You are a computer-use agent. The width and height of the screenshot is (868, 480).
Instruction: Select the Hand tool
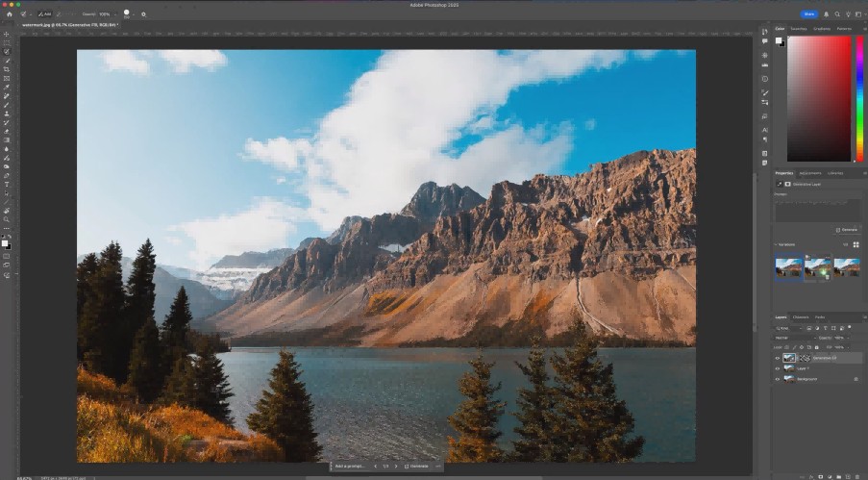tap(7, 212)
